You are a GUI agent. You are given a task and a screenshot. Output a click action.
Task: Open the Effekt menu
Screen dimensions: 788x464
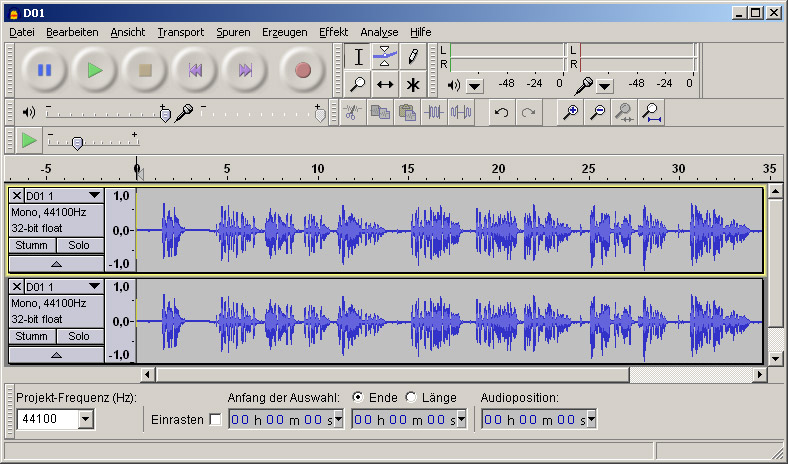pos(334,32)
